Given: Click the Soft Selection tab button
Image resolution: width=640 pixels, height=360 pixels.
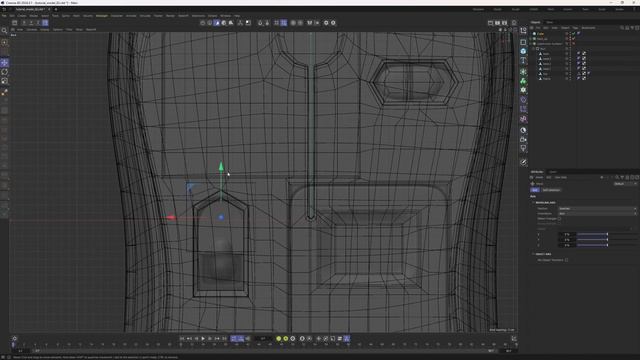Looking at the screenshot, I should coord(551,190).
